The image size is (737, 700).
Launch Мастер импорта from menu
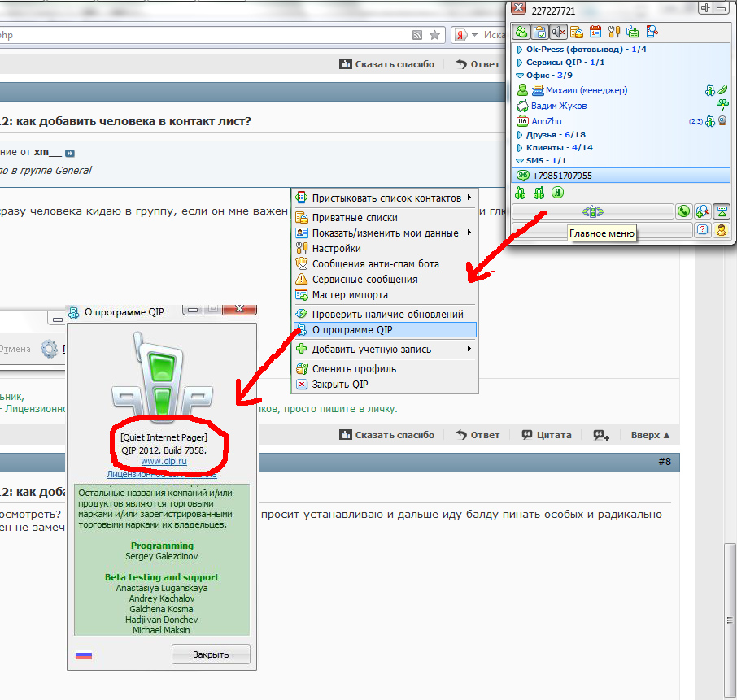384,295
